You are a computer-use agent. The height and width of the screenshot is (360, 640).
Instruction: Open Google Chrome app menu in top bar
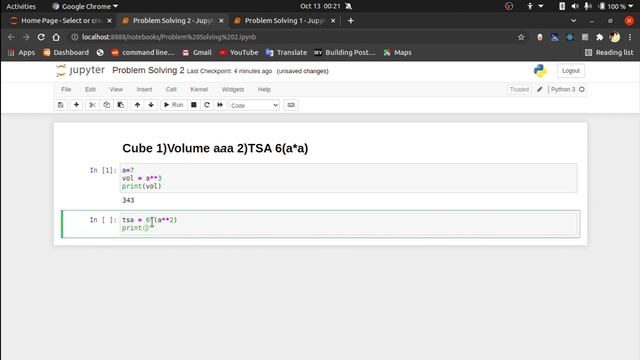[x=85, y=6]
